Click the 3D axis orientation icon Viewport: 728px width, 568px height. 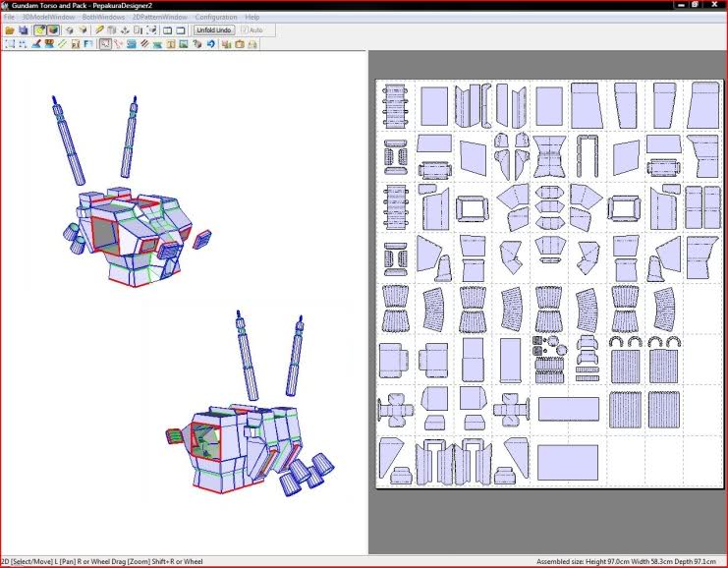[x=125, y=30]
